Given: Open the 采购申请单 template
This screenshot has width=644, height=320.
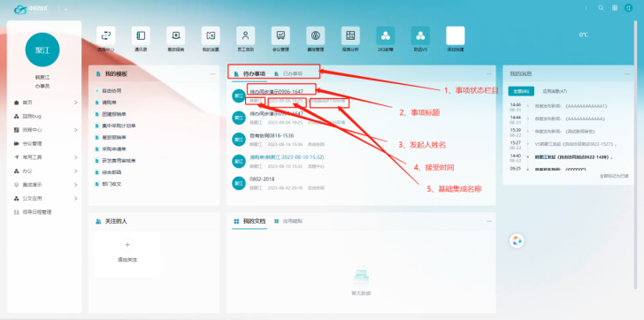Looking at the screenshot, I should 114,149.
